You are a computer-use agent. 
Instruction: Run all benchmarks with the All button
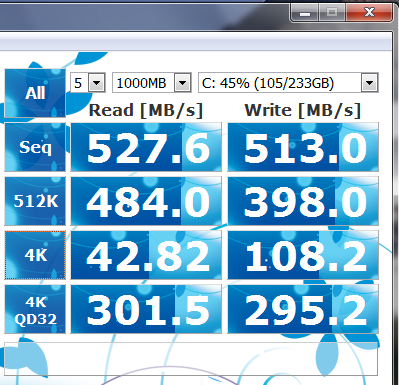pyautogui.click(x=35, y=93)
